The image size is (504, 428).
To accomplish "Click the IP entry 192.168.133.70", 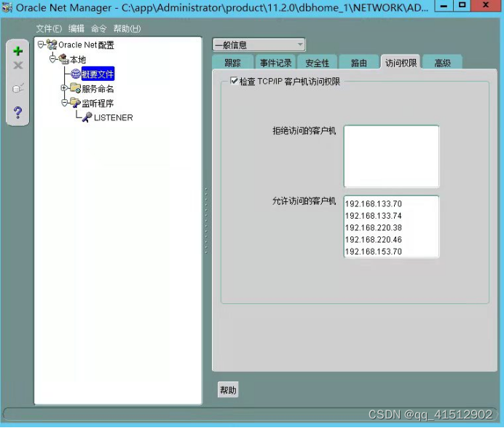I will [x=373, y=203].
